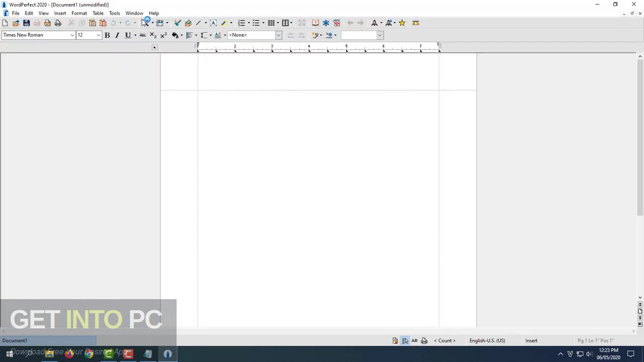This screenshot has height=362, width=644.
Task: Click the < Count > word count button
Action: click(445, 341)
